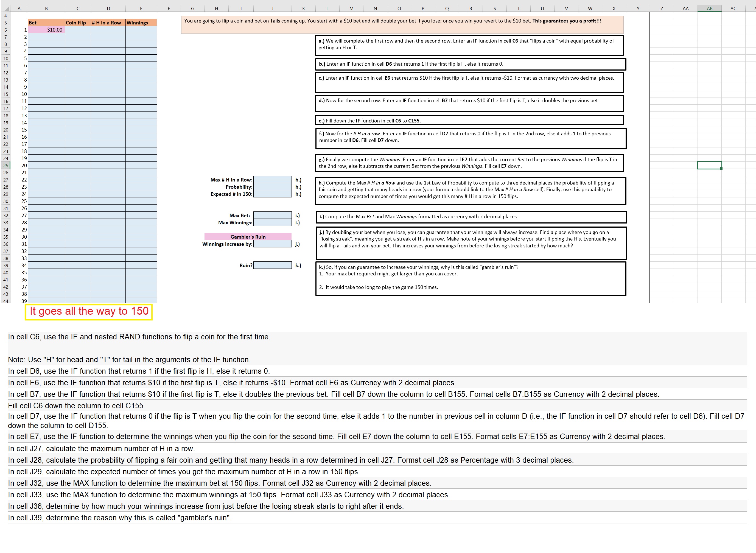Click the instruction box for step k.)
The height and width of the screenshot is (553, 756).
pyautogui.click(x=470, y=278)
